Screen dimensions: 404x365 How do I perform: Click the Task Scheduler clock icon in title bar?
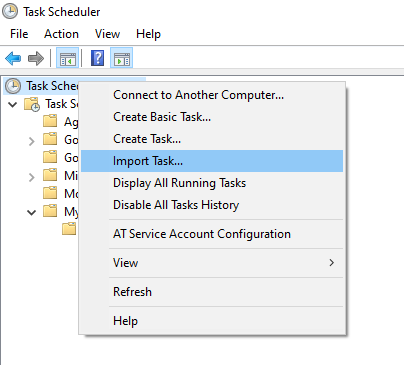(x=10, y=11)
